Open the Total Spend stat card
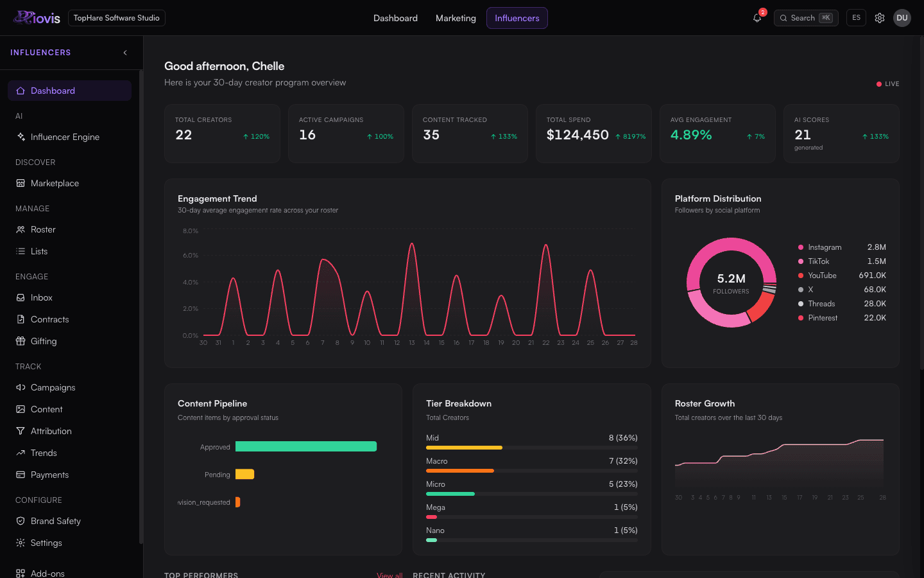This screenshot has height=578, width=924. point(594,134)
